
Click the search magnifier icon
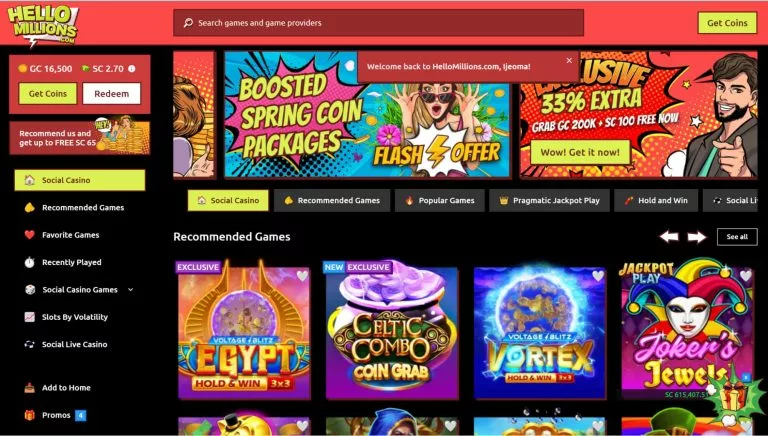click(x=188, y=23)
